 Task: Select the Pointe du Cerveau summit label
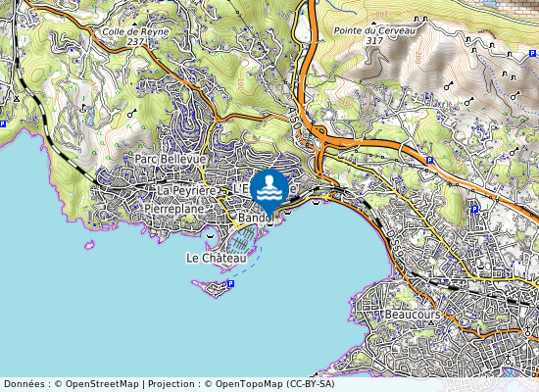(374, 35)
